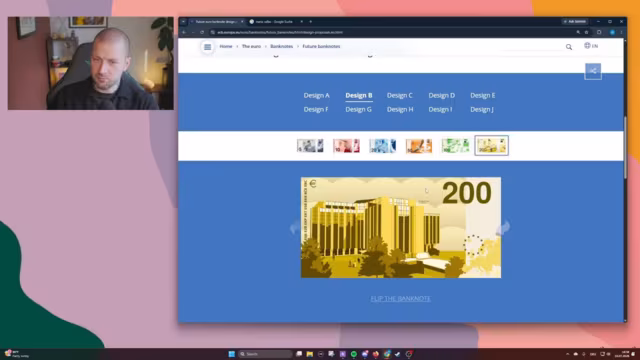Screen dimensions: 640x360
Task: Select Design A
Action: point(316,96)
